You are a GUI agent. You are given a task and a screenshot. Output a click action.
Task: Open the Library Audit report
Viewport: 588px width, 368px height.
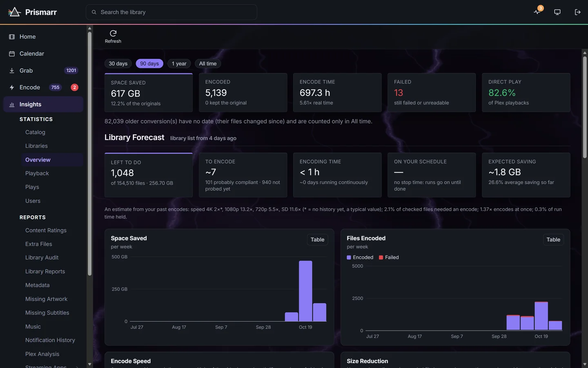pyautogui.click(x=42, y=258)
